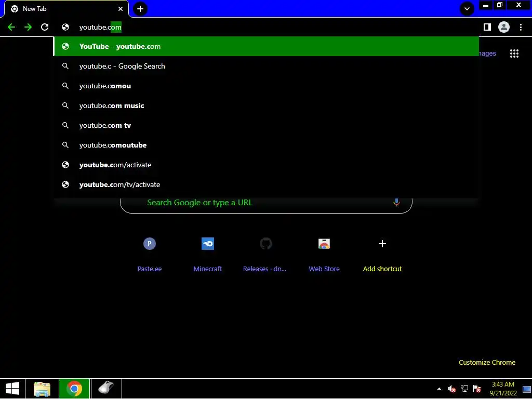Reload the current page

(45, 27)
